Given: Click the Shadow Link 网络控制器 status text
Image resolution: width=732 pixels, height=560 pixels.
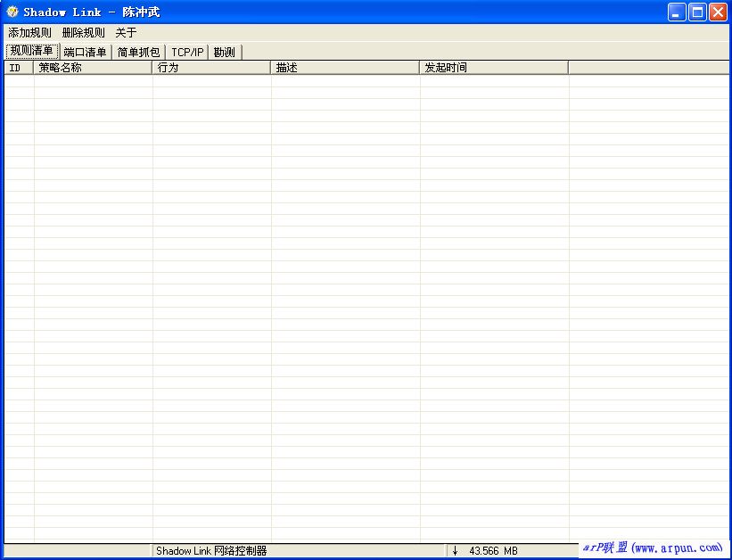Looking at the screenshot, I should (x=211, y=551).
